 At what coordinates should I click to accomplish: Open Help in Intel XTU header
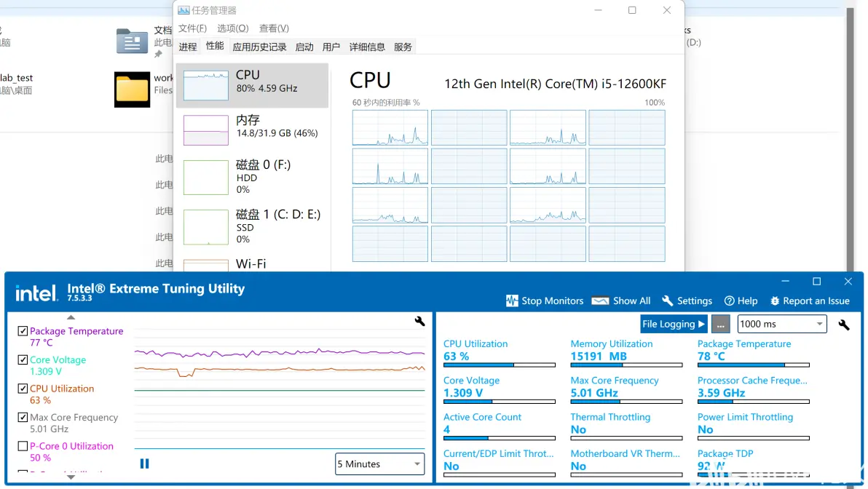[x=741, y=301]
